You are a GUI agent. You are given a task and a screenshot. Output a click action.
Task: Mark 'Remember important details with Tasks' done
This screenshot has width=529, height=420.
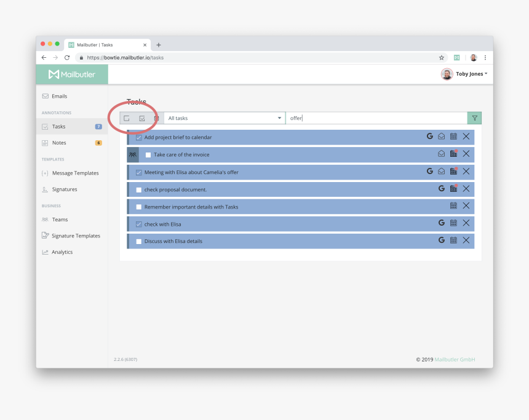pyautogui.click(x=138, y=207)
